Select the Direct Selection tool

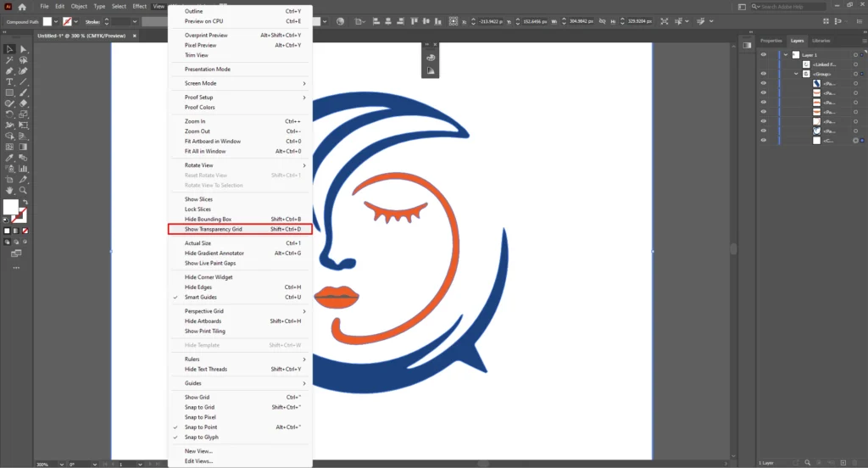[23, 49]
